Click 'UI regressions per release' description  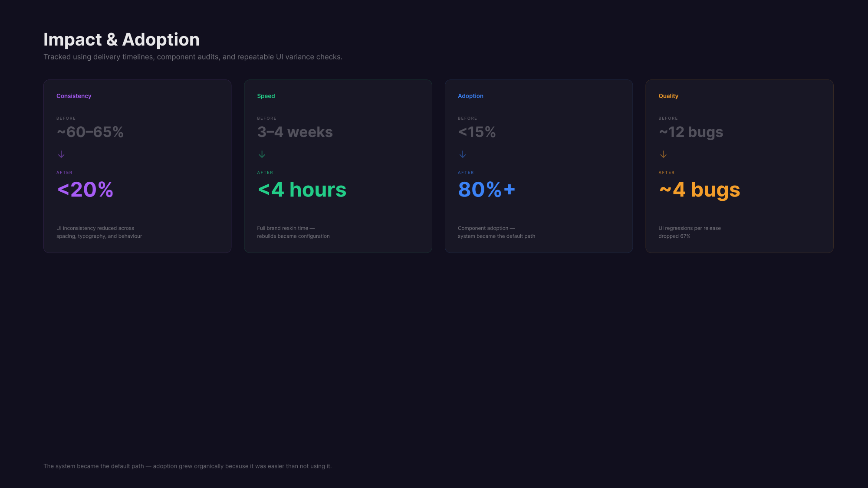point(690,232)
